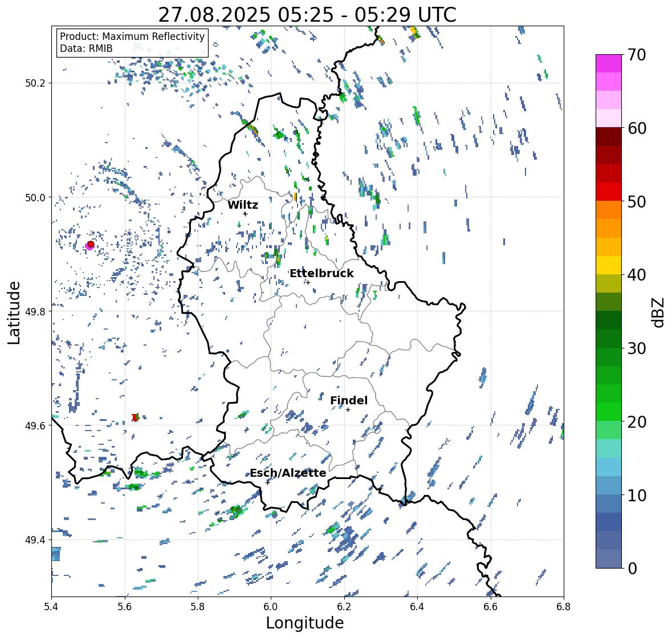Click the 6.8 longitude tick label

[564, 606]
